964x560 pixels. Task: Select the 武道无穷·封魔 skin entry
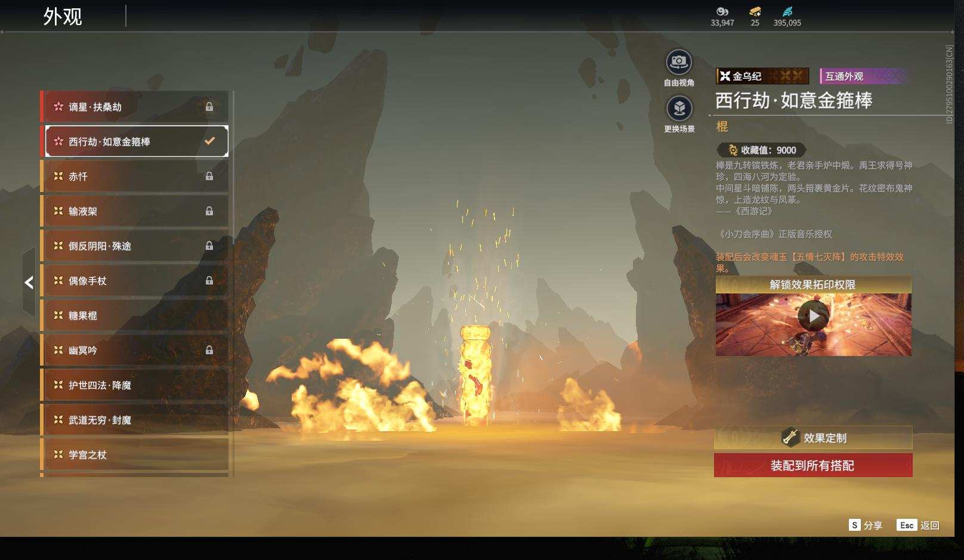click(134, 420)
